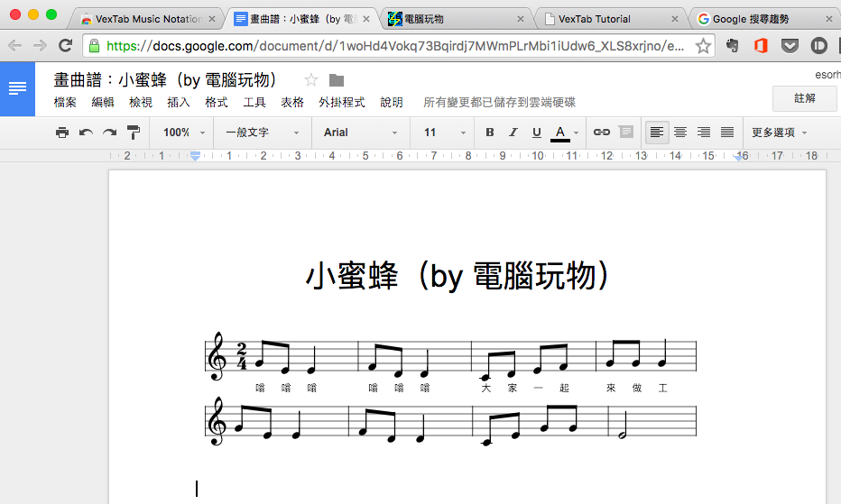
Task: Open the font size 11 dropdown
Action: pyautogui.click(x=445, y=133)
